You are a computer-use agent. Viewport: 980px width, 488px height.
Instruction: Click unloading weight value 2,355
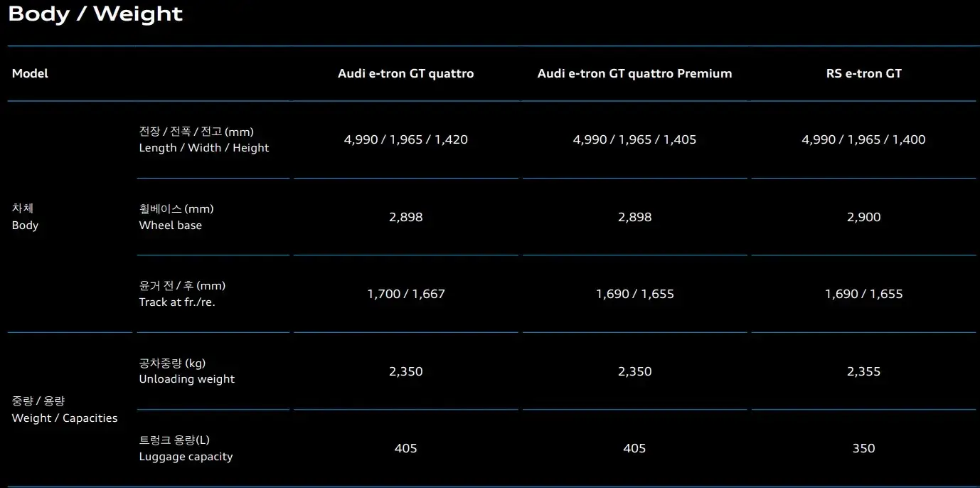click(863, 371)
